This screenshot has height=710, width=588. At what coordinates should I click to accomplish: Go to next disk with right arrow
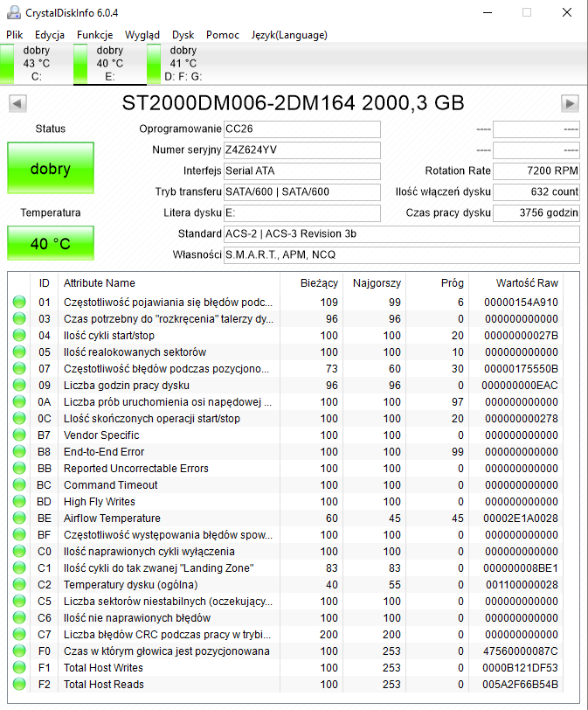tap(570, 104)
